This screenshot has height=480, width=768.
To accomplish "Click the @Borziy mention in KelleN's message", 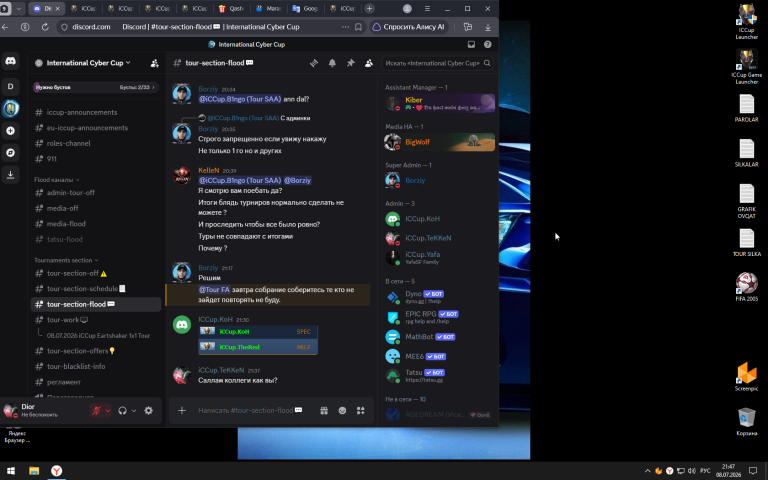I will point(297,180).
